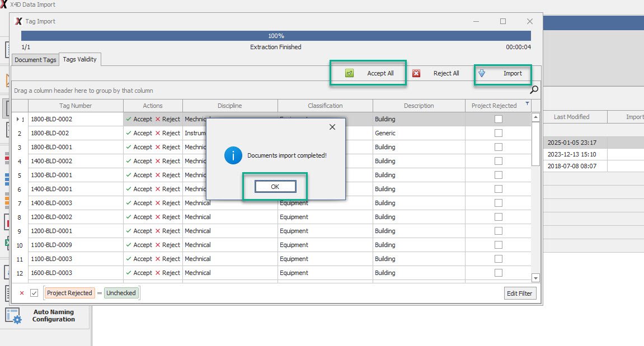
Task: Click the search magnifier icon above grid
Action: [x=534, y=89]
